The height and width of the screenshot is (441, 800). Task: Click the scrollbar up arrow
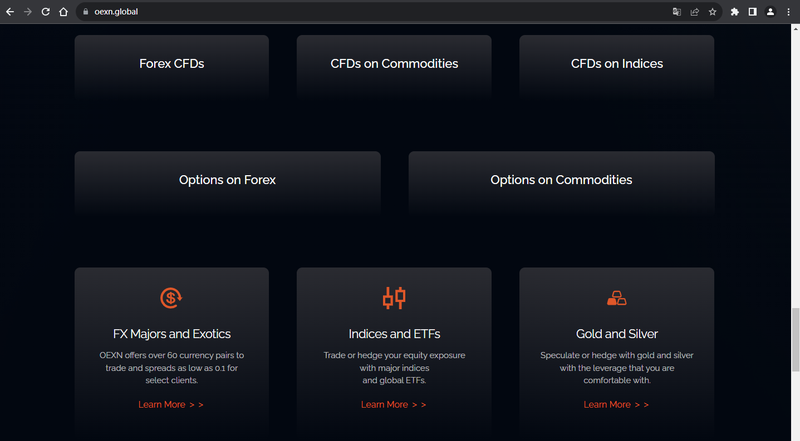point(795,29)
